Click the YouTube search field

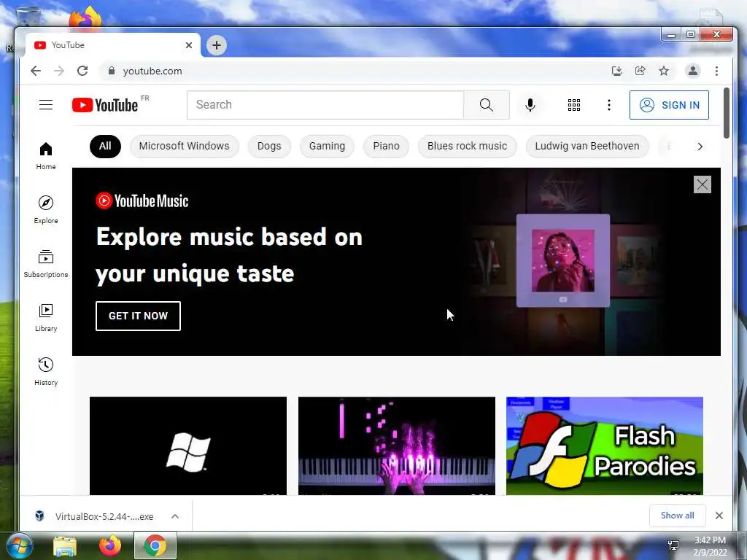[325, 105]
